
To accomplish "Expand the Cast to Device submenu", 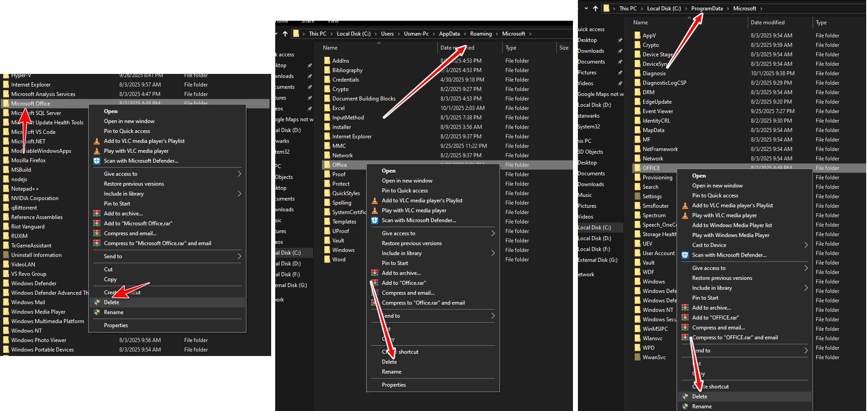I will (x=805, y=245).
